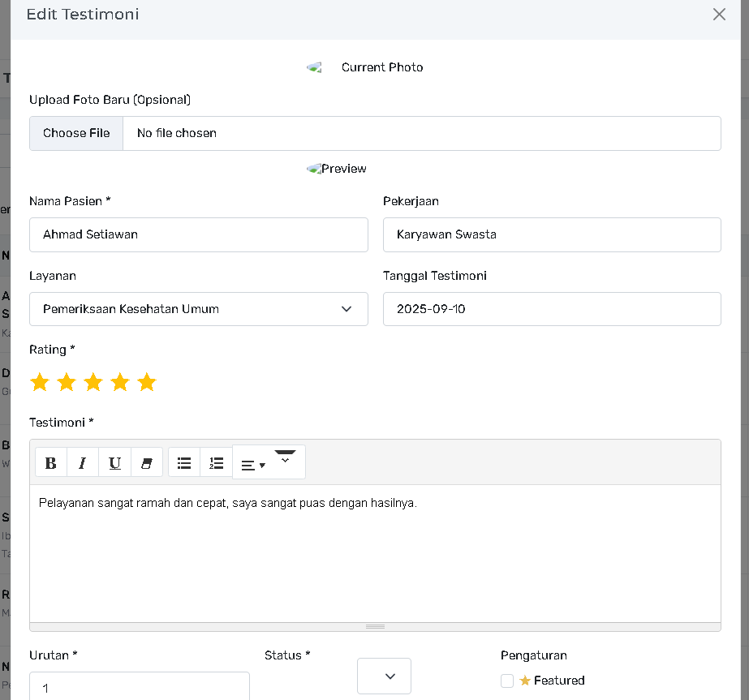
Task: Click the Nama Pasien input field
Action: tap(198, 234)
